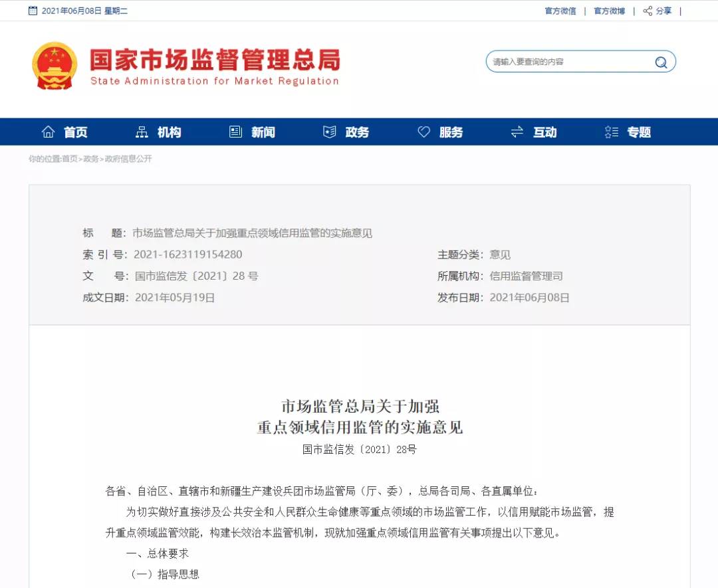Click the list icon for 专题

click(x=612, y=132)
